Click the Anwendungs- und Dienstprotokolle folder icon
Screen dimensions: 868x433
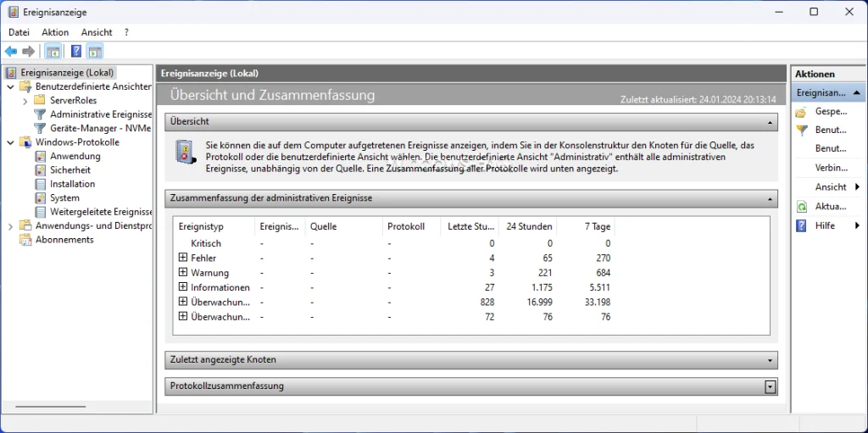(x=25, y=225)
